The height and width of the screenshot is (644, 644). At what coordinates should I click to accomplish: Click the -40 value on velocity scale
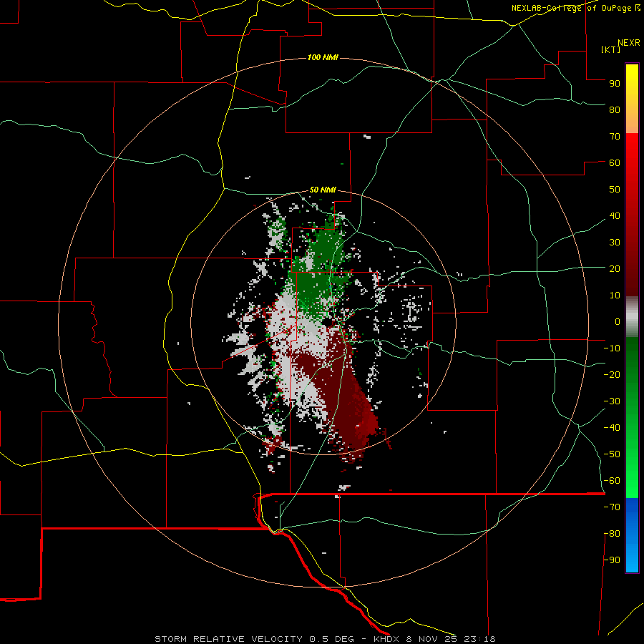612,428
